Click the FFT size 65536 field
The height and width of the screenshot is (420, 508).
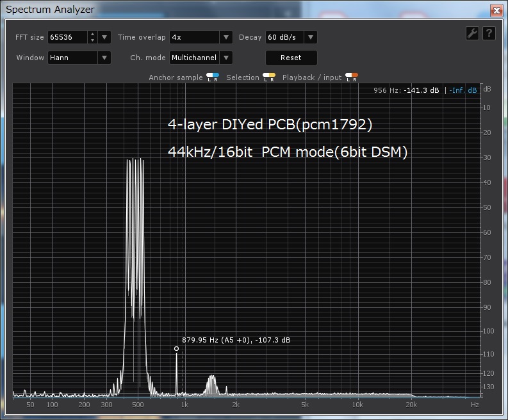68,37
